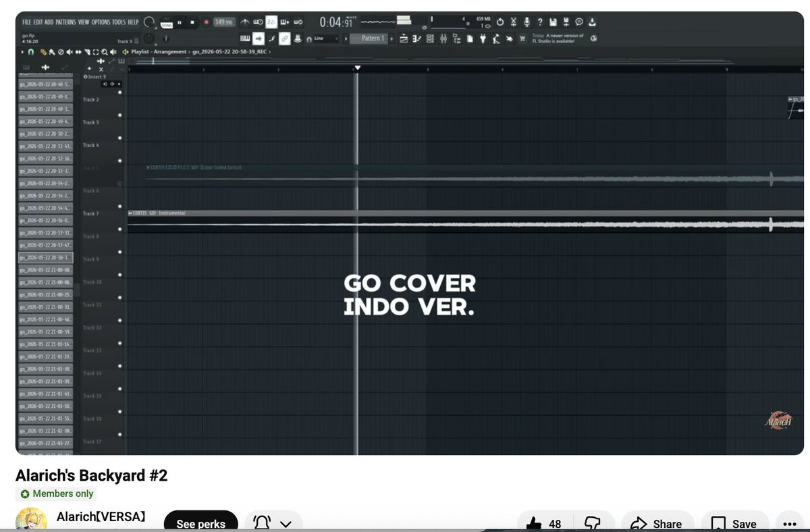The image size is (810, 532).
Task: Select clip go_2026-05-22 20-58-3 in picker
Action: (45, 258)
